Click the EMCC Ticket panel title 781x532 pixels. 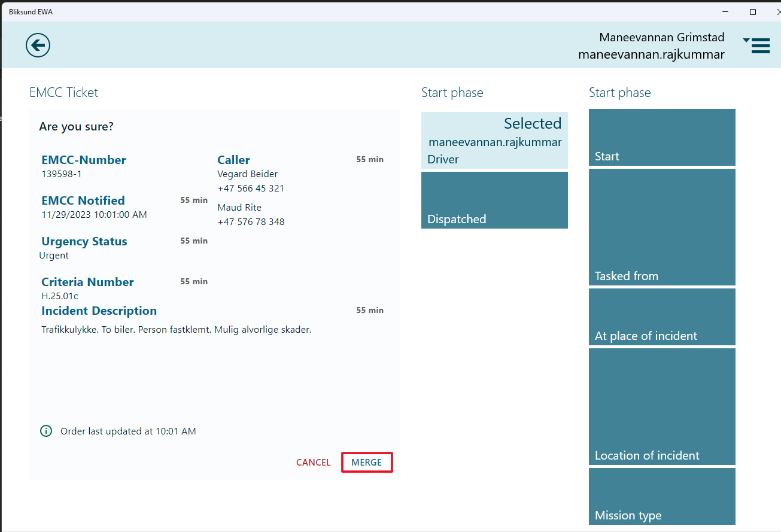(x=63, y=92)
